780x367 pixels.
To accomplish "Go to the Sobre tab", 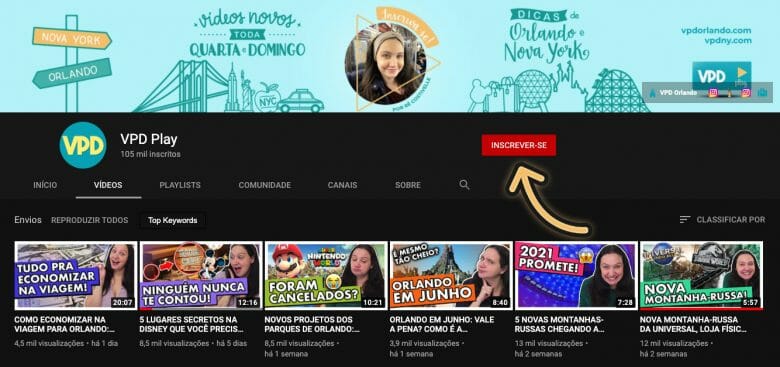I will 408,185.
